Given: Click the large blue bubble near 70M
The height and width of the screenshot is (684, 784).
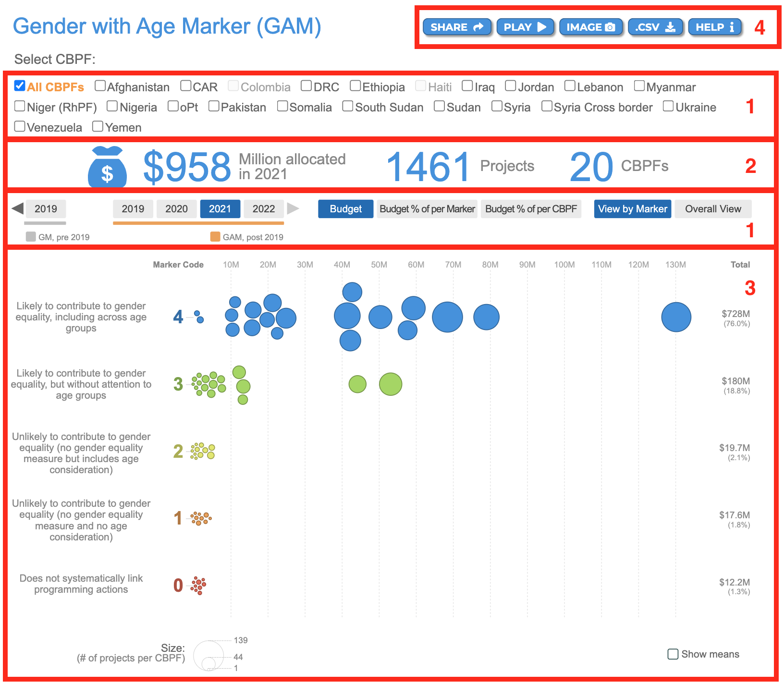Looking at the screenshot, I should tap(447, 317).
